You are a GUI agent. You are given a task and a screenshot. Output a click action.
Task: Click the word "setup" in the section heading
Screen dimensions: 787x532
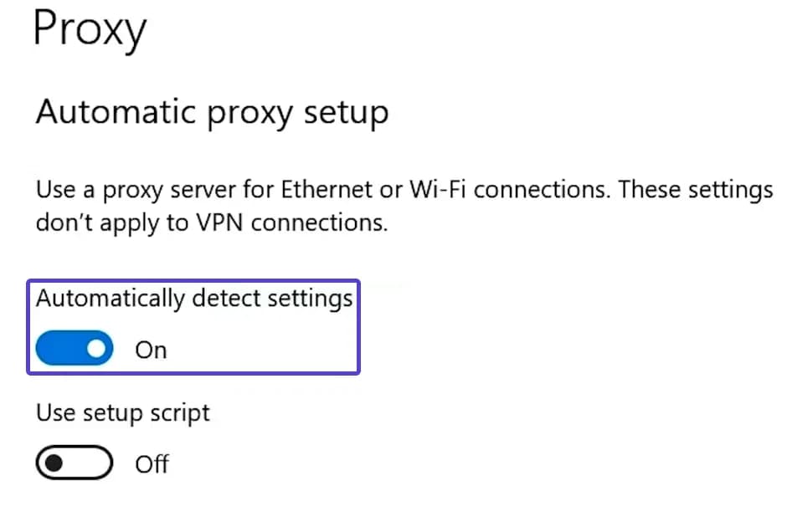[x=348, y=112]
